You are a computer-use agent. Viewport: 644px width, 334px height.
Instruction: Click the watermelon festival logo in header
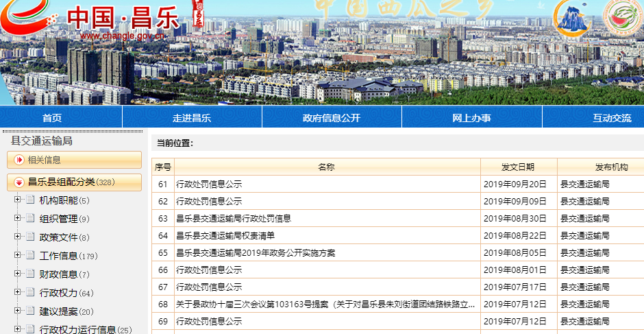point(622,20)
